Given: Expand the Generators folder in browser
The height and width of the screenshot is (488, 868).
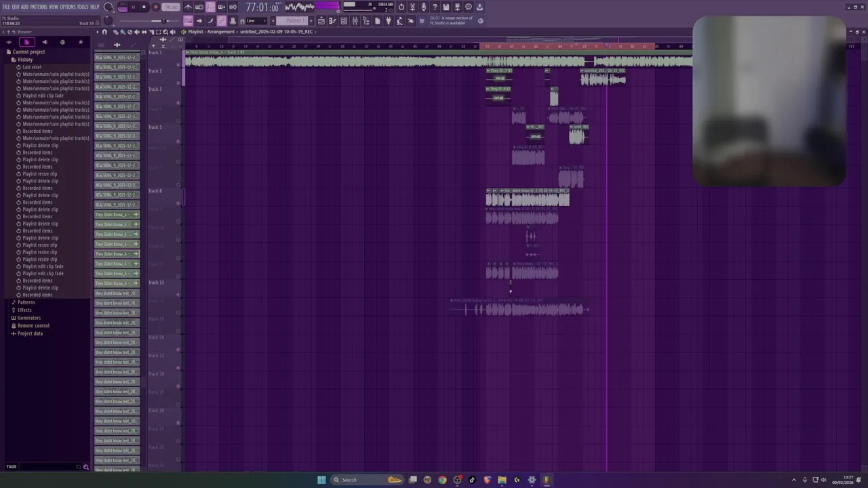Looking at the screenshot, I should coord(28,318).
